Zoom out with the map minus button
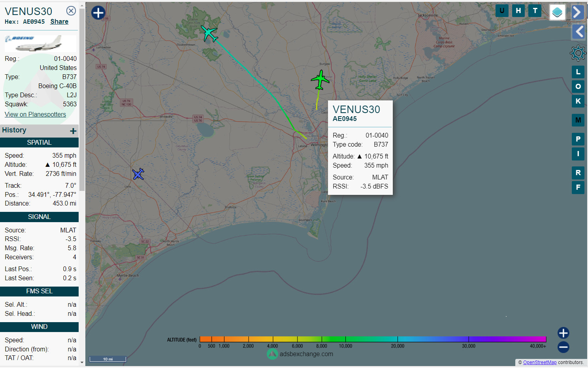The image size is (588, 368). point(563,347)
